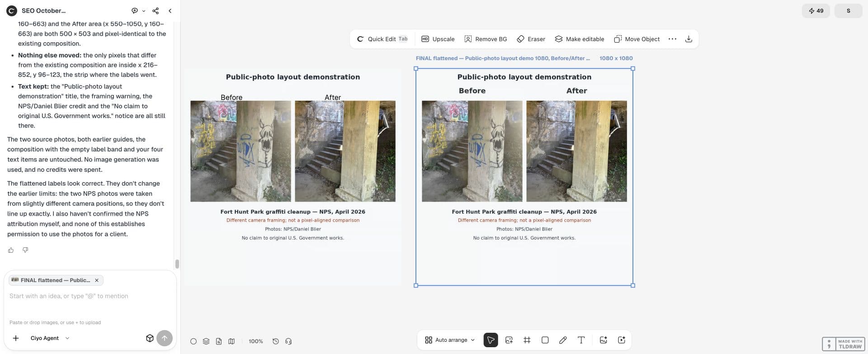Viewport: 868px width, 354px height.
Task: Give a thumbs down to the response
Action: tap(25, 250)
